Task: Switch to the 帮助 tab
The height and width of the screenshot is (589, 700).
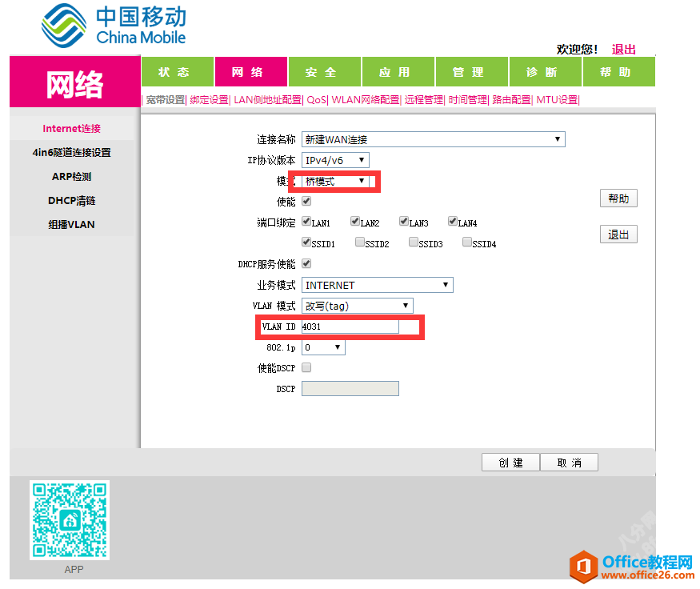Action: (619, 71)
